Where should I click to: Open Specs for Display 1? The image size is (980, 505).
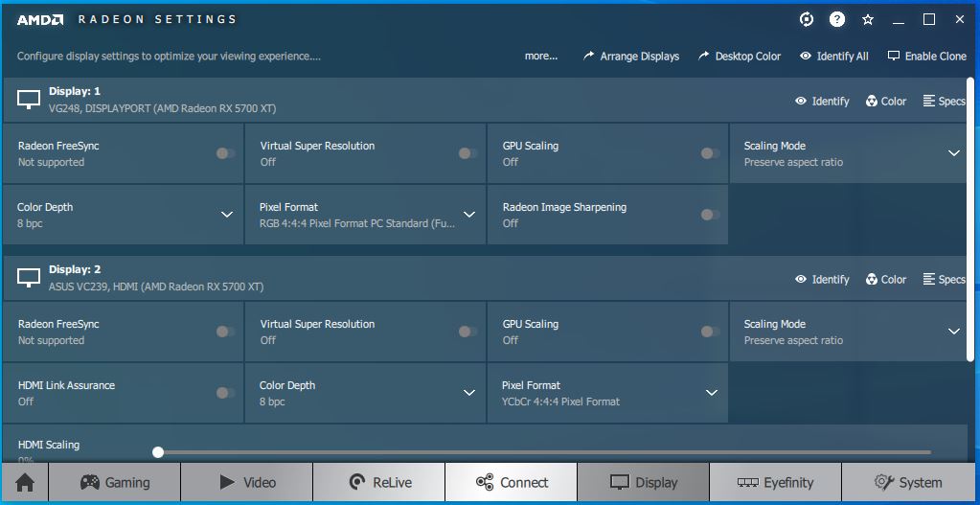[944, 102]
